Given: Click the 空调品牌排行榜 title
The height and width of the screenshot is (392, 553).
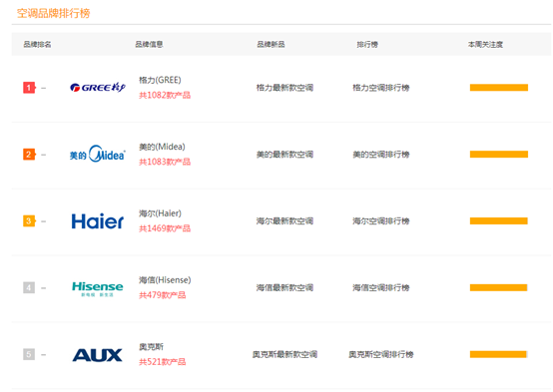Looking at the screenshot, I should point(54,13).
